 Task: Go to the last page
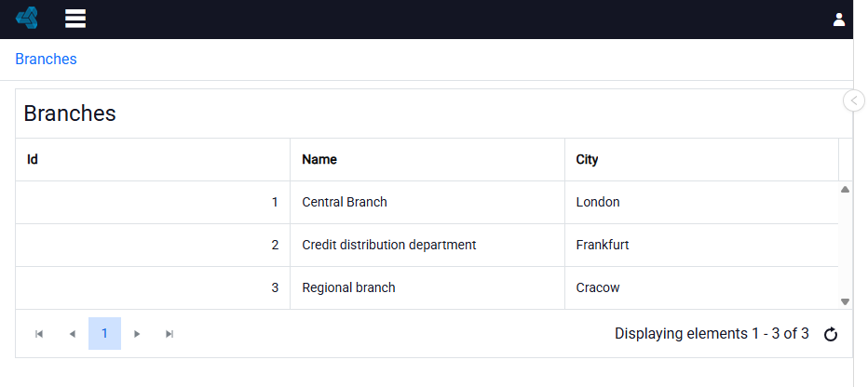[170, 334]
